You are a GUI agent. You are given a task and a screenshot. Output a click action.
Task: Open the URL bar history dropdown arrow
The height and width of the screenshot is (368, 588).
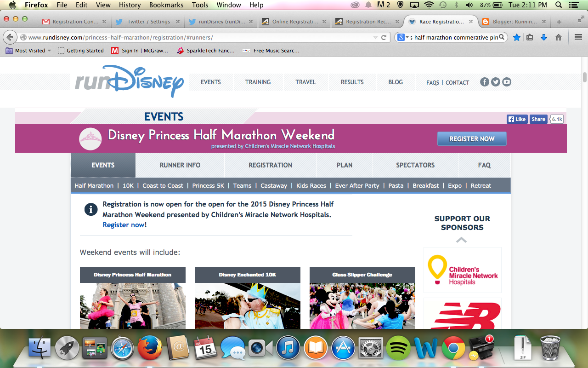pyautogui.click(x=375, y=37)
